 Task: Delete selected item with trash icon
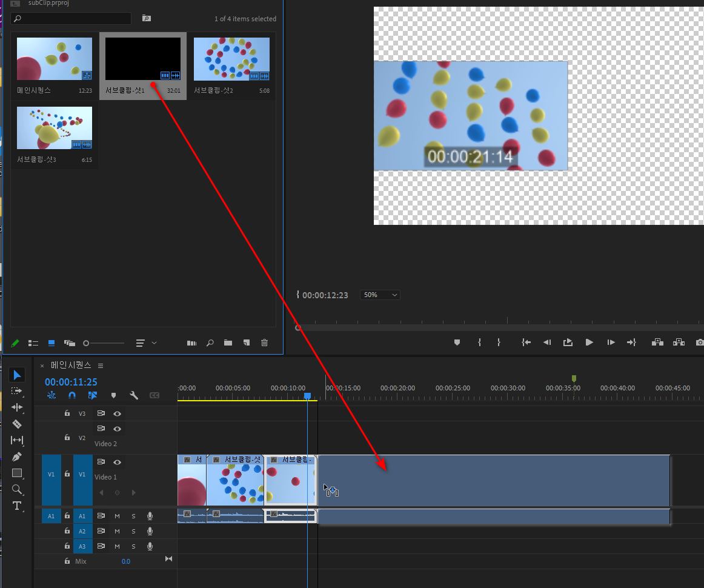point(264,343)
